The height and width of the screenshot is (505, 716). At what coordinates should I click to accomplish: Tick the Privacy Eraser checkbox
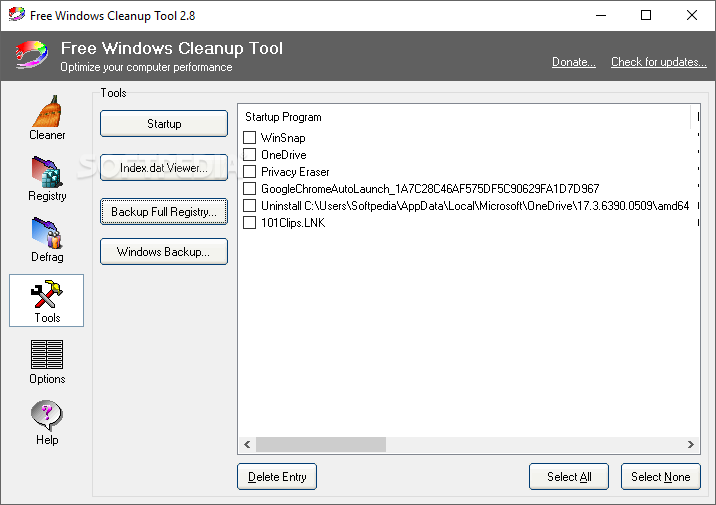tap(249, 172)
